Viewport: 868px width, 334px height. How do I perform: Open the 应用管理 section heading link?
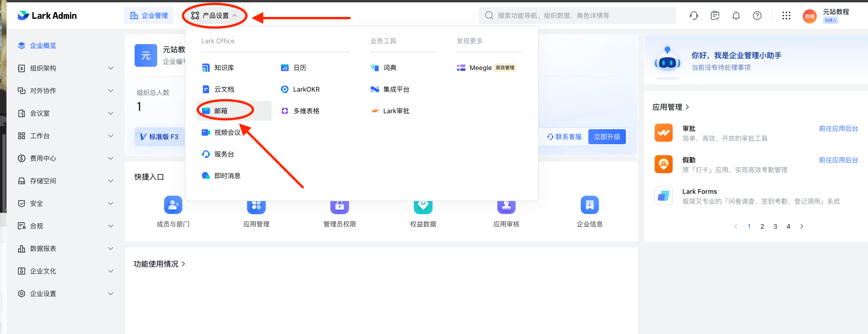pos(671,107)
